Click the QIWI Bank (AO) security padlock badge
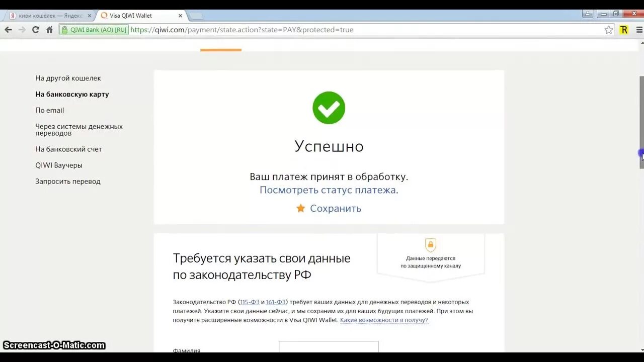The image size is (644, 362). (x=94, y=30)
